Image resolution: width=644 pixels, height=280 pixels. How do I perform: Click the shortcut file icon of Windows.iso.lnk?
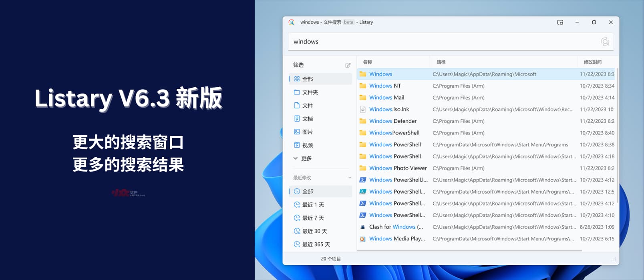[x=363, y=109]
